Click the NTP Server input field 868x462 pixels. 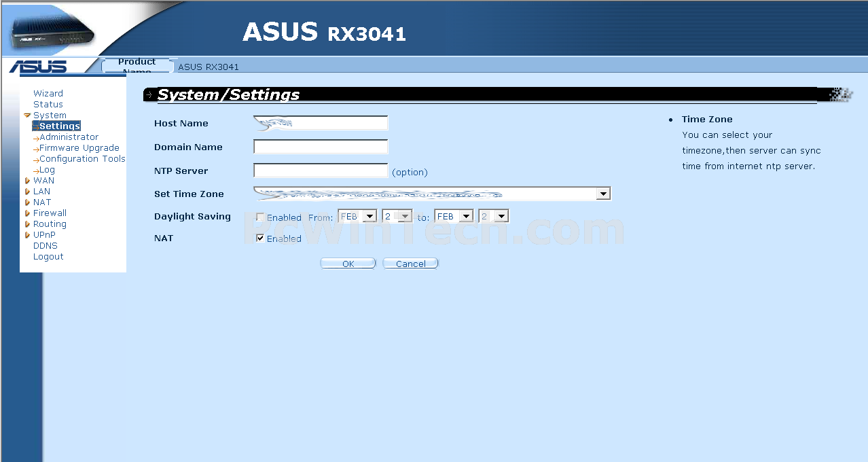pyautogui.click(x=321, y=171)
